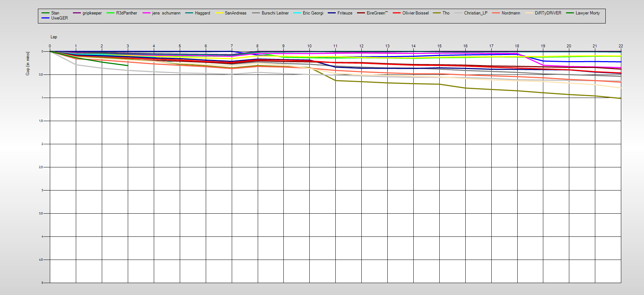
Task: Select the Tho legend entry
Action: coord(446,13)
